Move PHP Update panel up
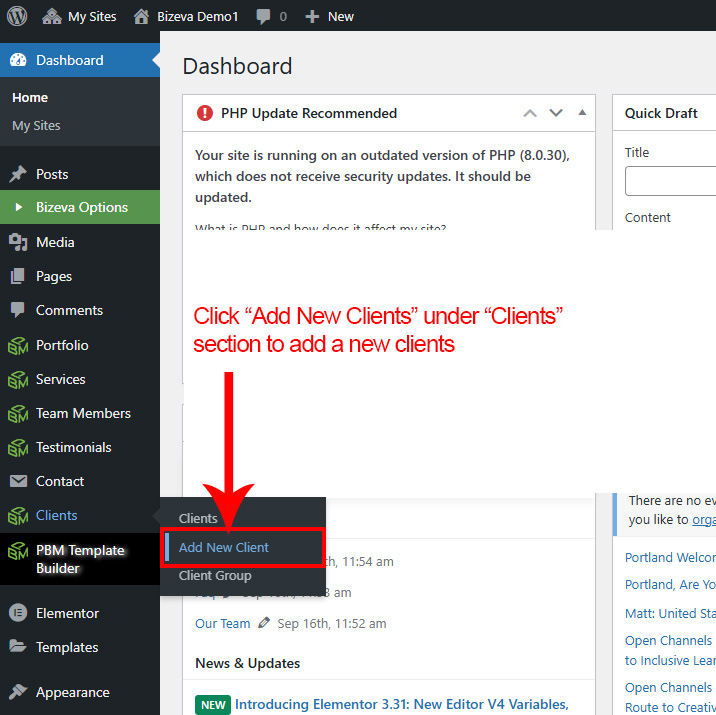This screenshot has width=716, height=715. (530, 113)
